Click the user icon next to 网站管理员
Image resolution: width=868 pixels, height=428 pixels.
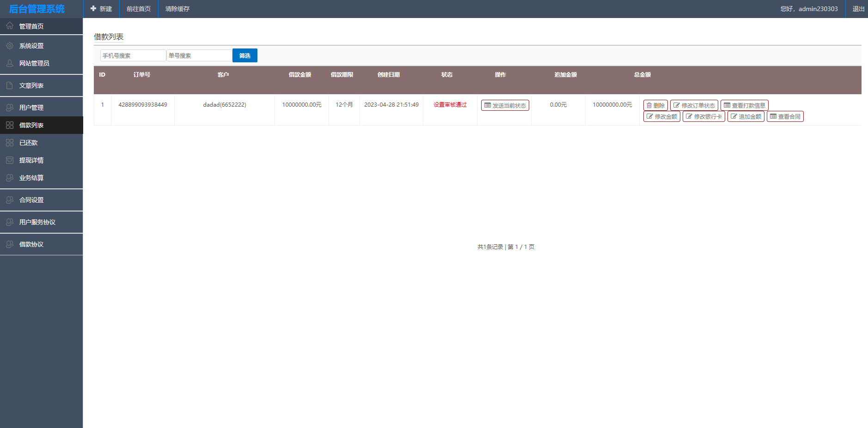[10, 63]
